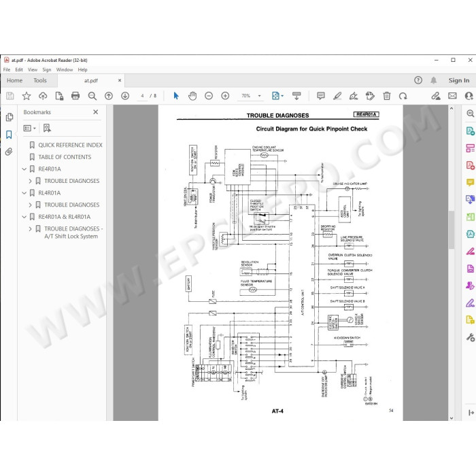
Task: Show the scrolling mode toolbar icon
Action: 296,96
